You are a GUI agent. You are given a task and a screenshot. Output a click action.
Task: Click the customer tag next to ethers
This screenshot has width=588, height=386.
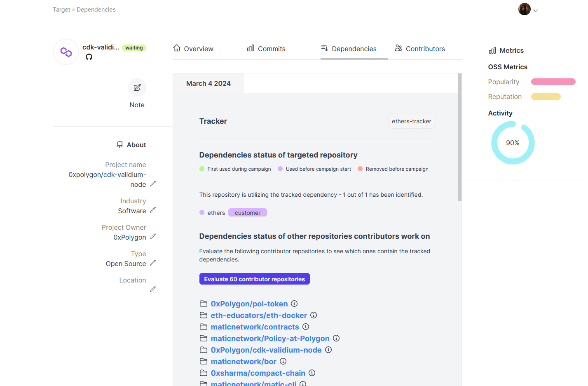coord(248,213)
